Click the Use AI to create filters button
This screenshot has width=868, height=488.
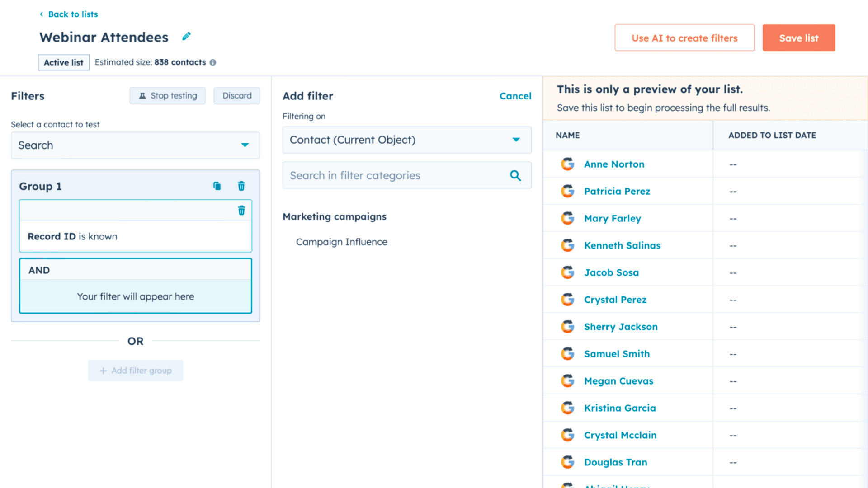(x=684, y=38)
